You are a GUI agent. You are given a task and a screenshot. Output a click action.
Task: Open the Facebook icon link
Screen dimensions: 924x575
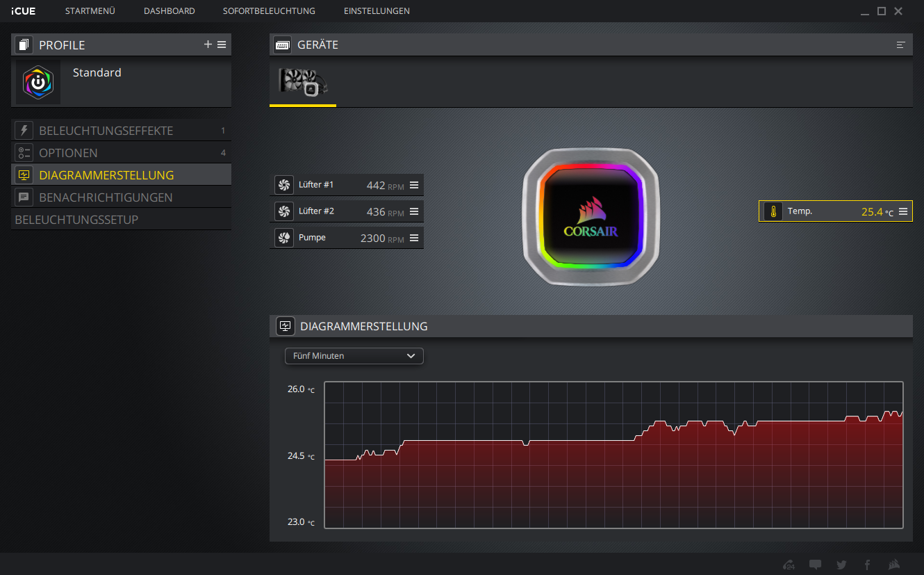867,565
